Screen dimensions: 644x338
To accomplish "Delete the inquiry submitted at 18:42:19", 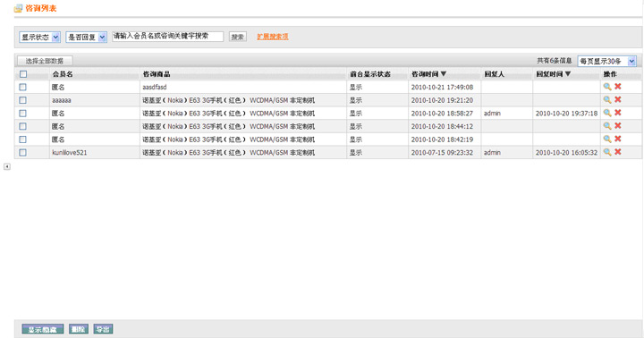I will [x=618, y=139].
